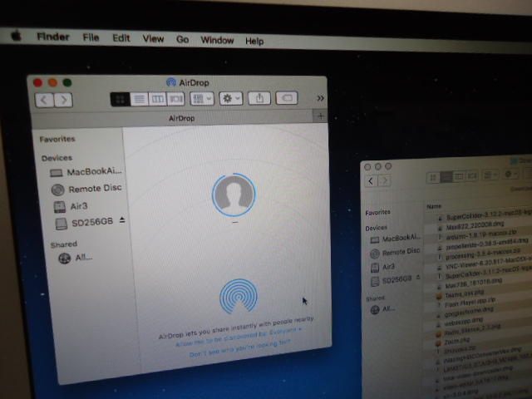532x399 pixels.
Task: Open the View menu
Action: (153, 39)
